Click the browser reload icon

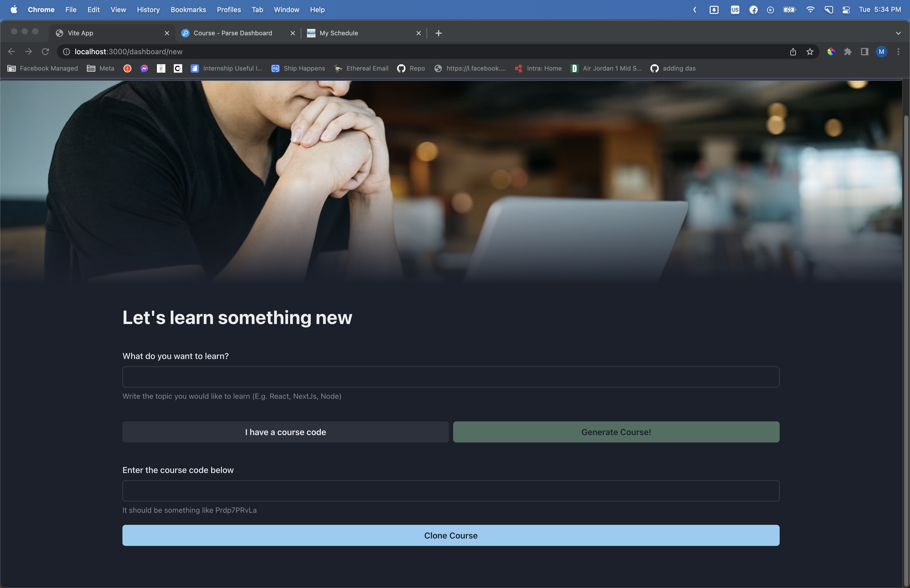pos(46,52)
